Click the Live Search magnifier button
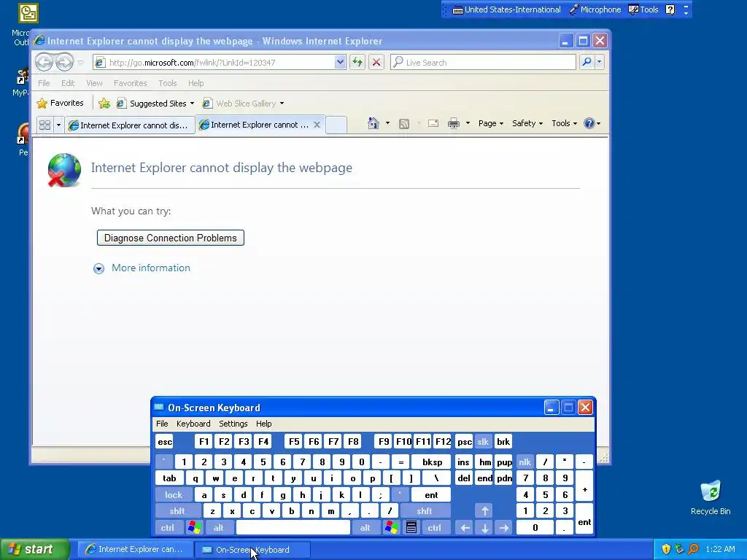This screenshot has height=560, width=747. [x=587, y=62]
